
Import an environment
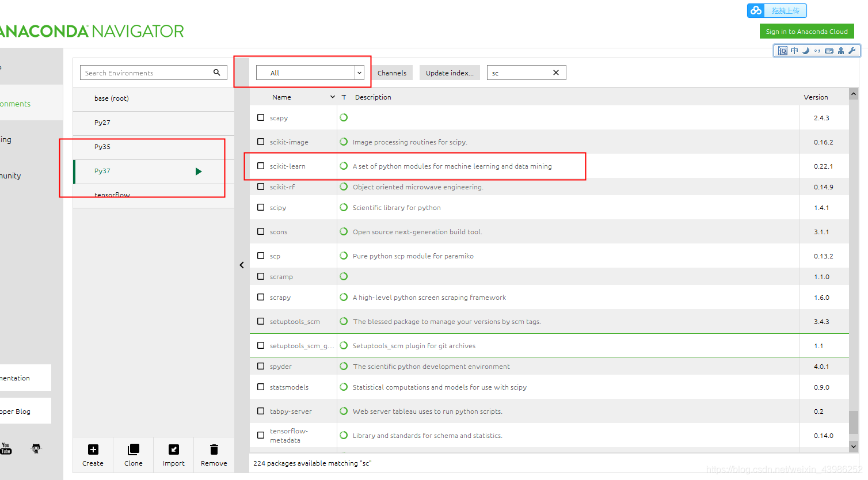pyautogui.click(x=174, y=455)
